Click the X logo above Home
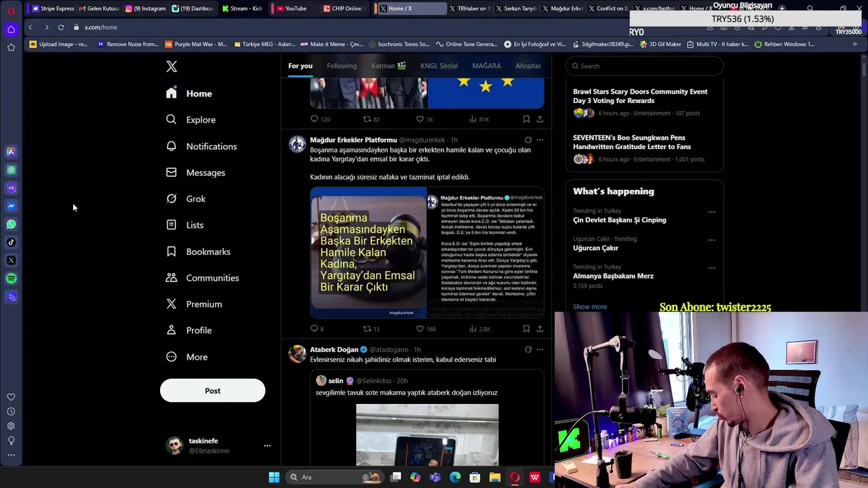Image resolution: width=868 pixels, height=488 pixels. click(x=172, y=66)
